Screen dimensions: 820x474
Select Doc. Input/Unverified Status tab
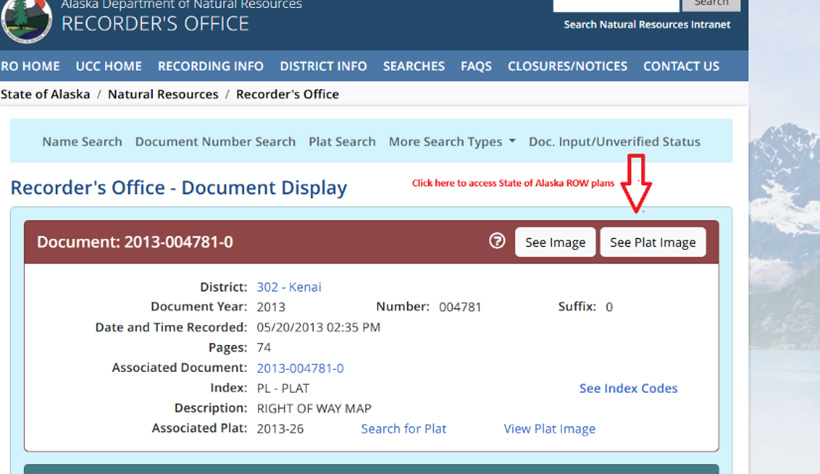(x=614, y=142)
